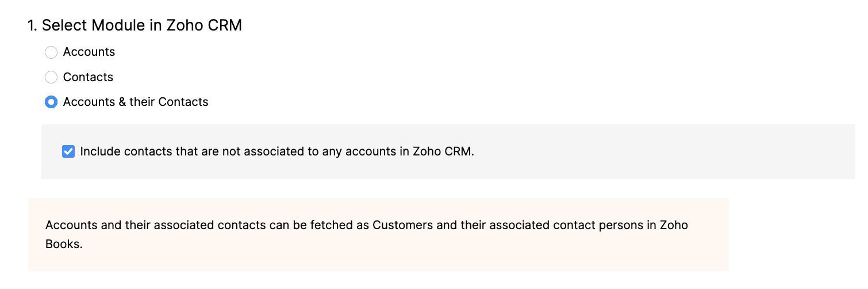The image size is (868, 289).
Task: Click the "Include contacts that are not associated" label
Action: click(x=230, y=152)
